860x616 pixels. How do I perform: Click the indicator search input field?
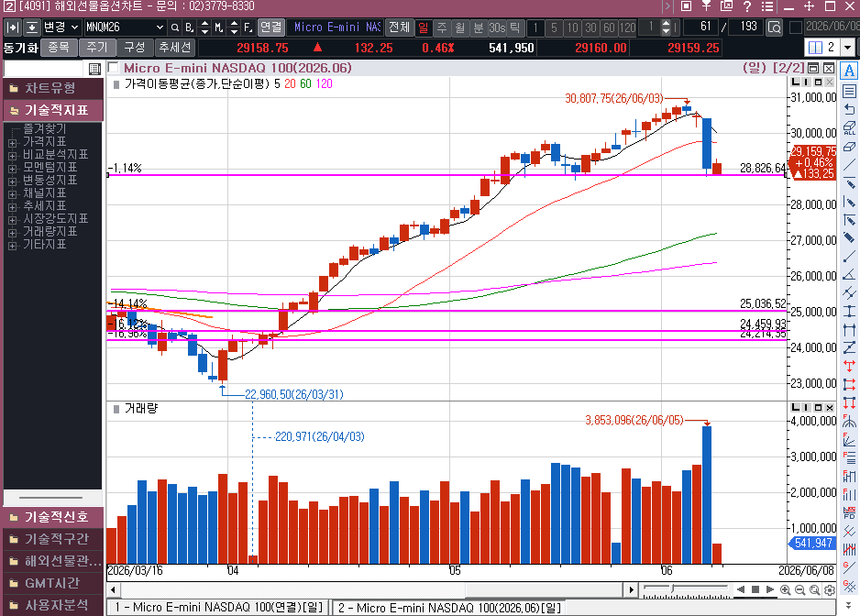[44, 69]
